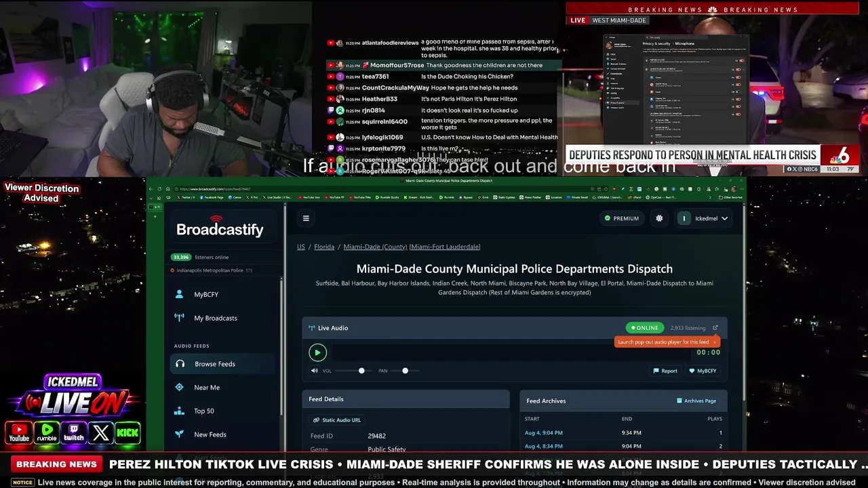Open the Top 50 feeds list
Viewport: 868px width, 488px height.
pos(204,411)
